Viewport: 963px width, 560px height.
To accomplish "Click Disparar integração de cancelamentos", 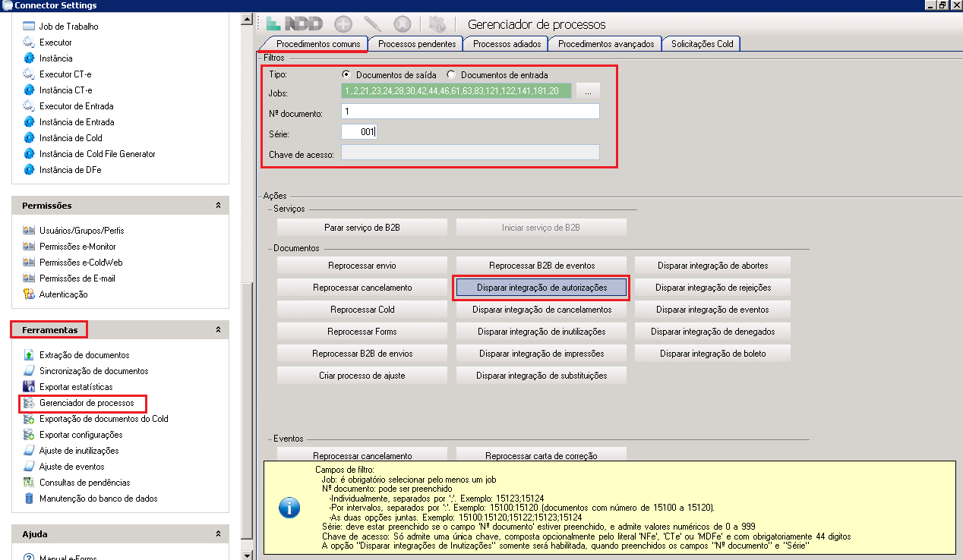I will tap(541, 310).
